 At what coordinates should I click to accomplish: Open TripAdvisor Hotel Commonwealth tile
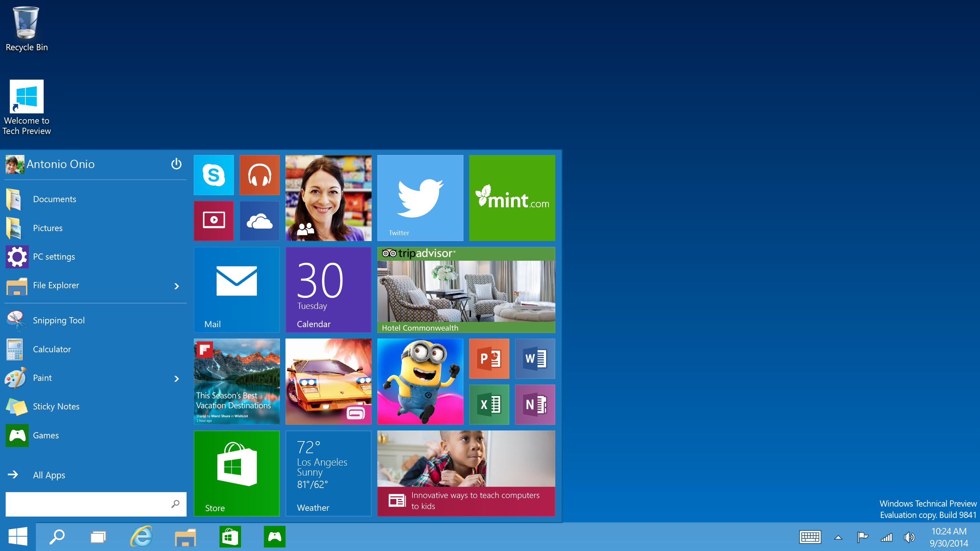pyautogui.click(x=467, y=289)
